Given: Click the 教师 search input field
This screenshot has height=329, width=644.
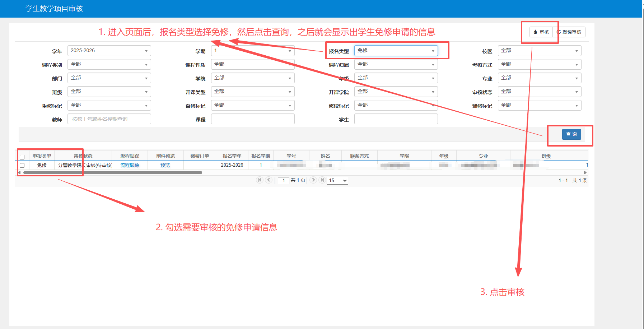Looking at the screenshot, I should [109, 119].
